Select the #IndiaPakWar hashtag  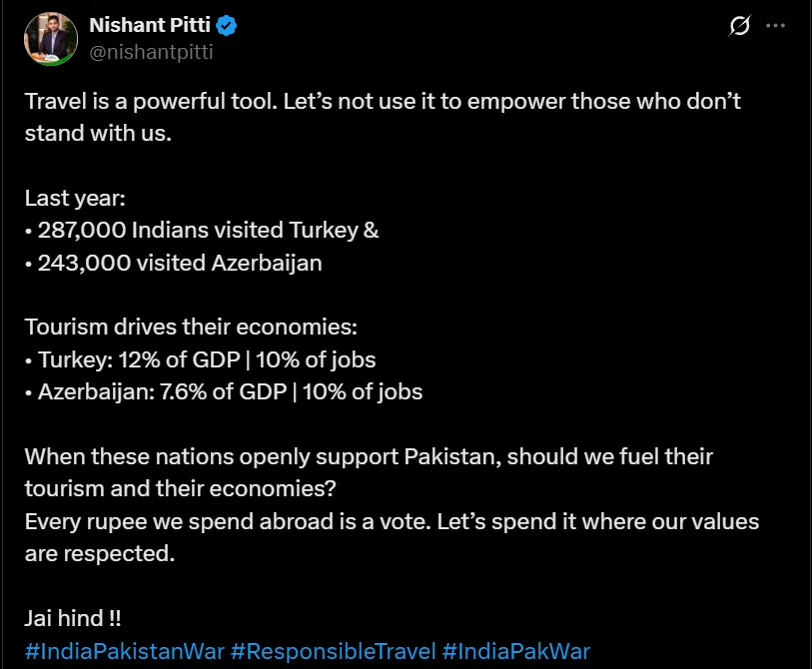(x=515, y=651)
